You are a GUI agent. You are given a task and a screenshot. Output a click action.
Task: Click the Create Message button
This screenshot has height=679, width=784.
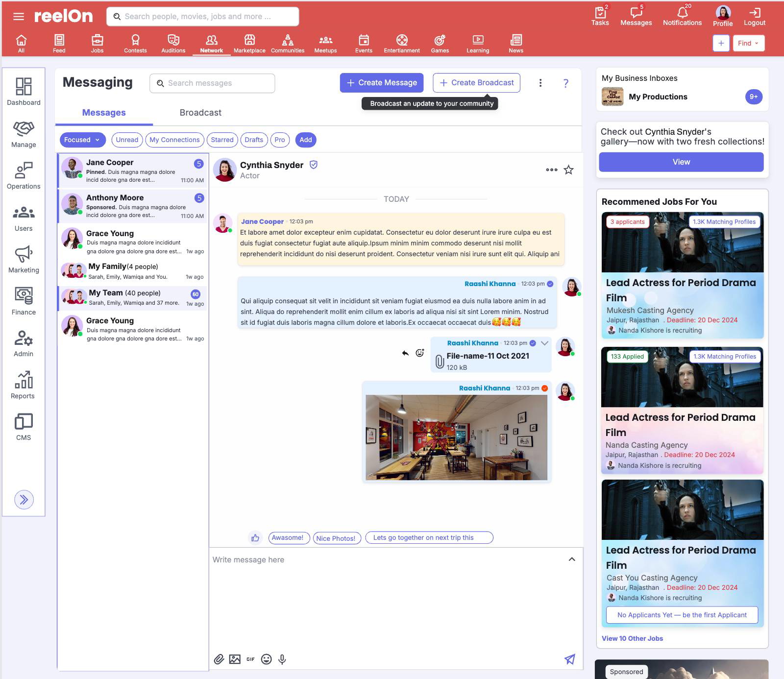pos(382,83)
